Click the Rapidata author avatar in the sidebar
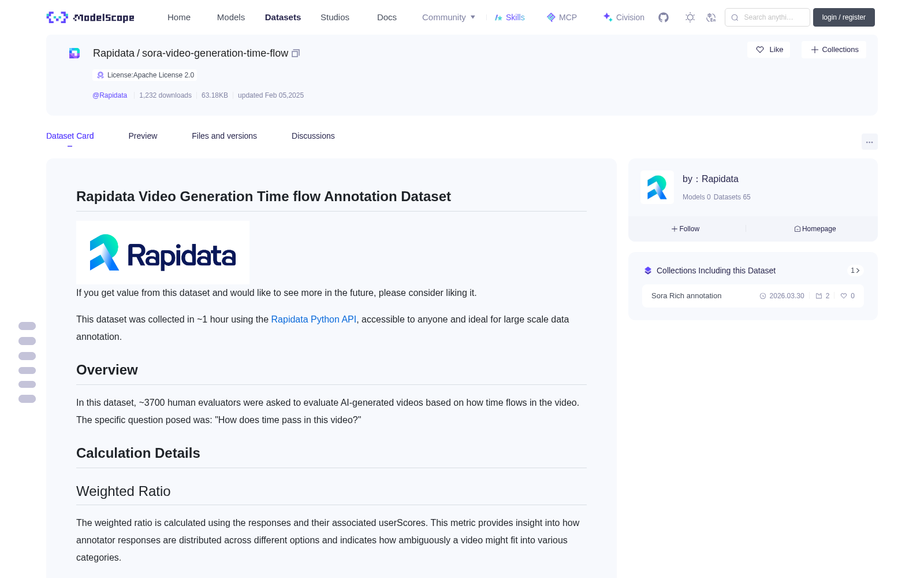This screenshot has height=578, width=924. pyautogui.click(x=657, y=187)
